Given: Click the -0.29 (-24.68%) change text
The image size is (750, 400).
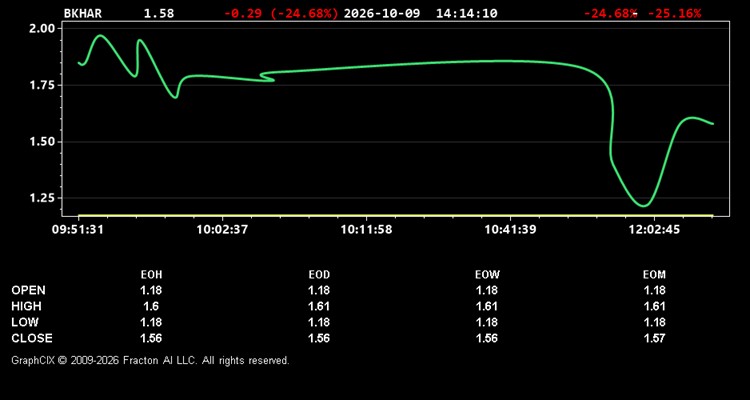Looking at the screenshot, I should coord(281,13).
